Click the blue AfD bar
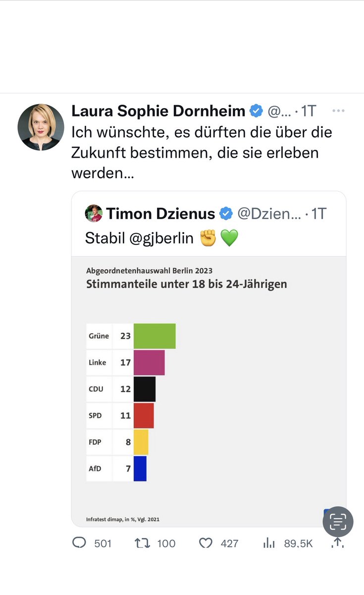 [140, 469]
